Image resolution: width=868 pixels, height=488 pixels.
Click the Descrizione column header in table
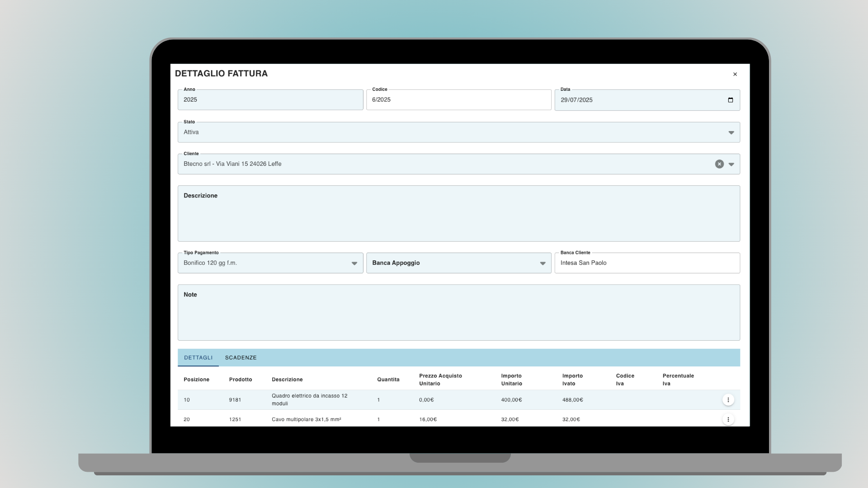(287, 380)
